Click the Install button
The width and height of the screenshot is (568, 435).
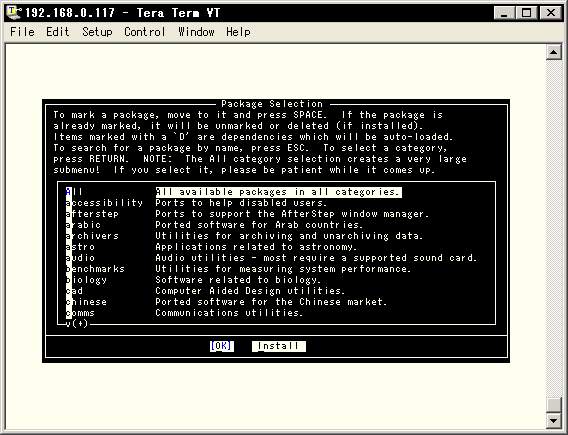pos(279,346)
